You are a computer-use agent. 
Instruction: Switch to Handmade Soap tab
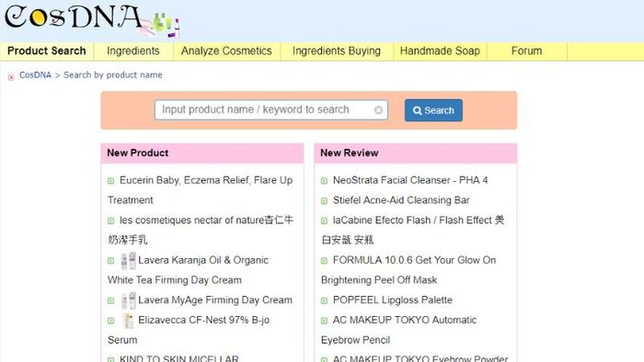pyautogui.click(x=440, y=51)
